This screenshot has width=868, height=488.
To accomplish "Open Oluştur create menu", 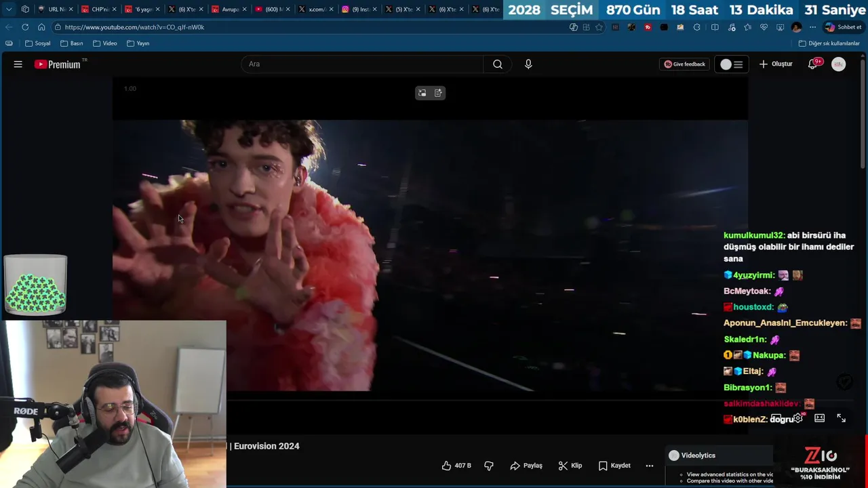I will 776,64.
